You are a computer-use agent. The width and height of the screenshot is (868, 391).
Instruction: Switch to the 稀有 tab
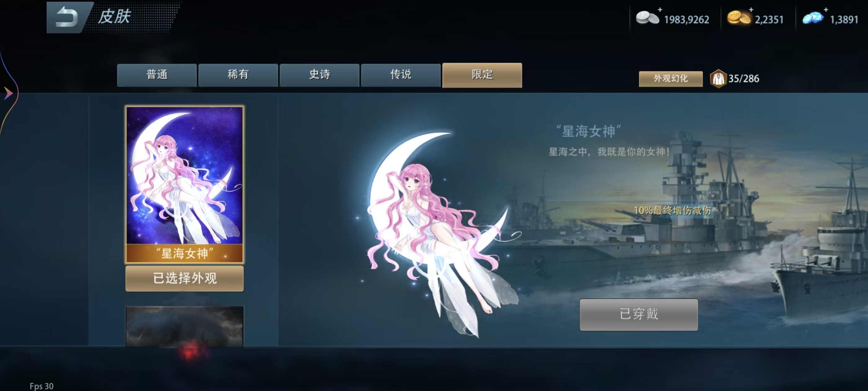(238, 75)
